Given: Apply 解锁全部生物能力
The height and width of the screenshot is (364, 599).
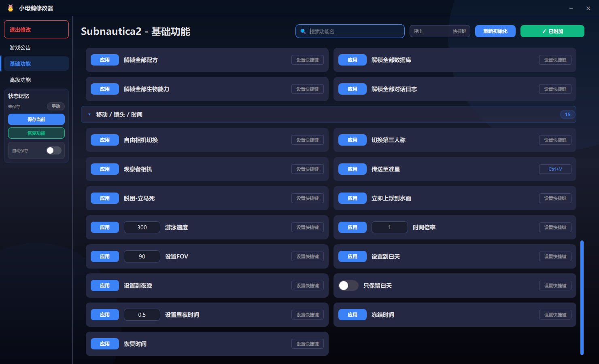Looking at the screenshot, I should 105,89.
